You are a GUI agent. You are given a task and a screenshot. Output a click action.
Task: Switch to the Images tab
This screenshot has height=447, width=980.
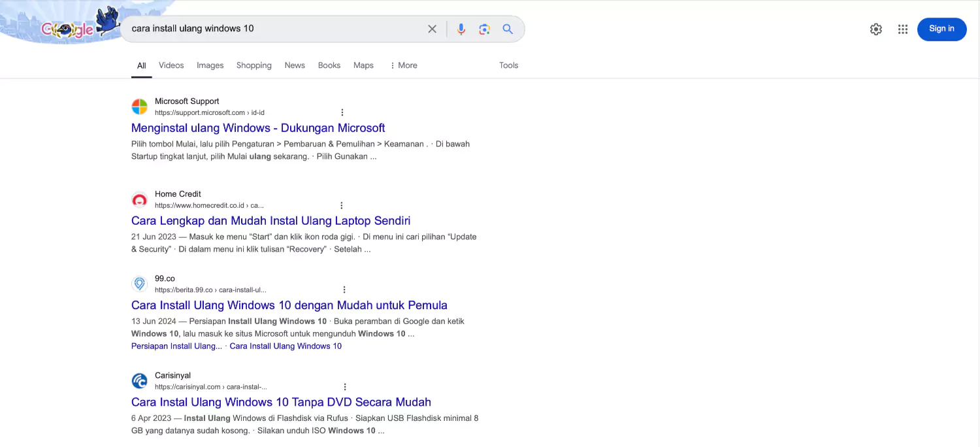click(x=210, y=65)
